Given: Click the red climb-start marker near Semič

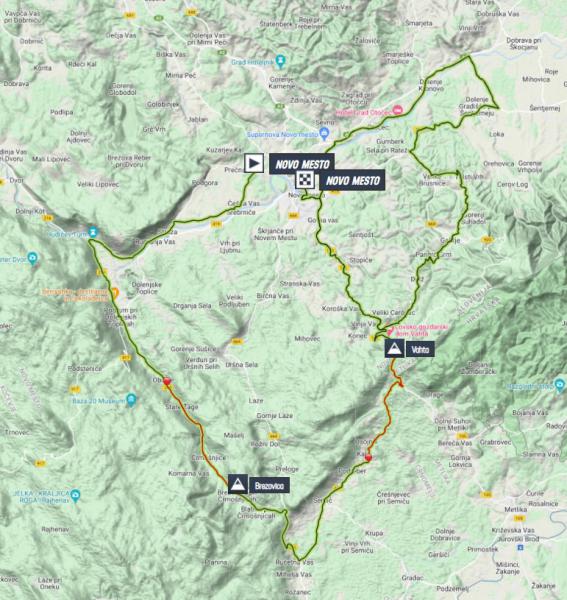Looking at the screenshot, I should click(x=368, y=458).
